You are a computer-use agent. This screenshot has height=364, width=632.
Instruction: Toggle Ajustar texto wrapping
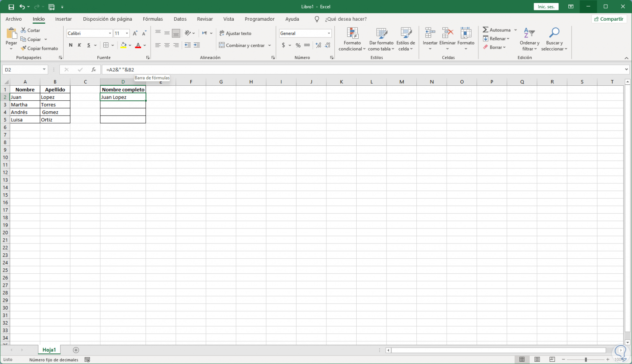pos(235,33)
